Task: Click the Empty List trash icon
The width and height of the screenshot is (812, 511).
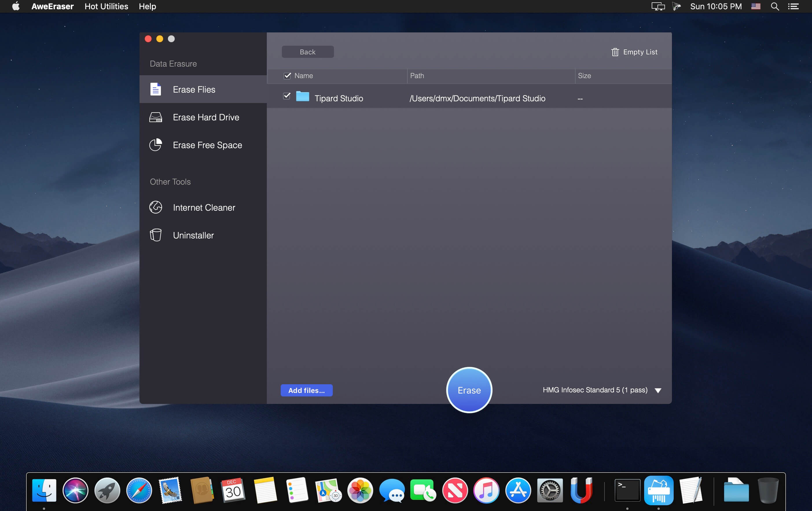Action: coord(615,52)
